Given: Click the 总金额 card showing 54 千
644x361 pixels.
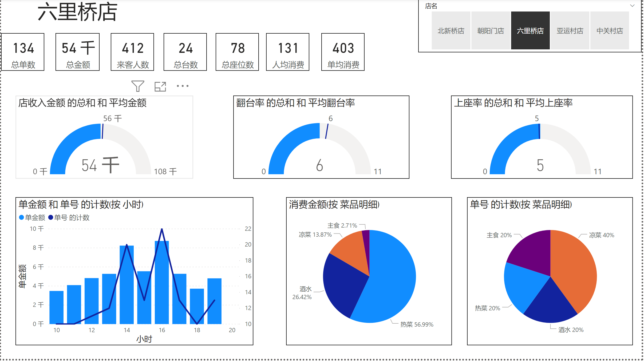Looking at the screenshot, I should click(x=78, y=52).
